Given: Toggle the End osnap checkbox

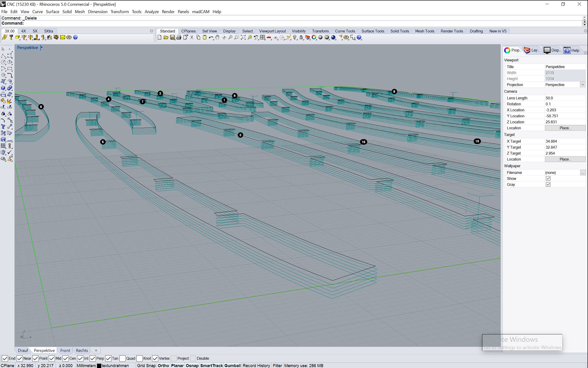Looking at the screenshot, I should pos(5,358).
